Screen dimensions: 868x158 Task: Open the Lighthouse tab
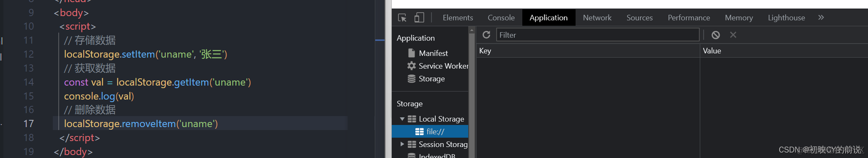click(x=786, y=18)
